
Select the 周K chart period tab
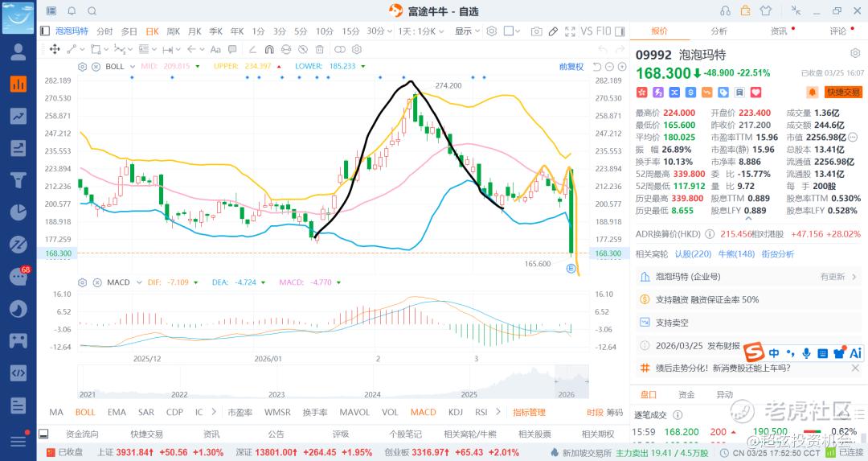tap(173, 31)
